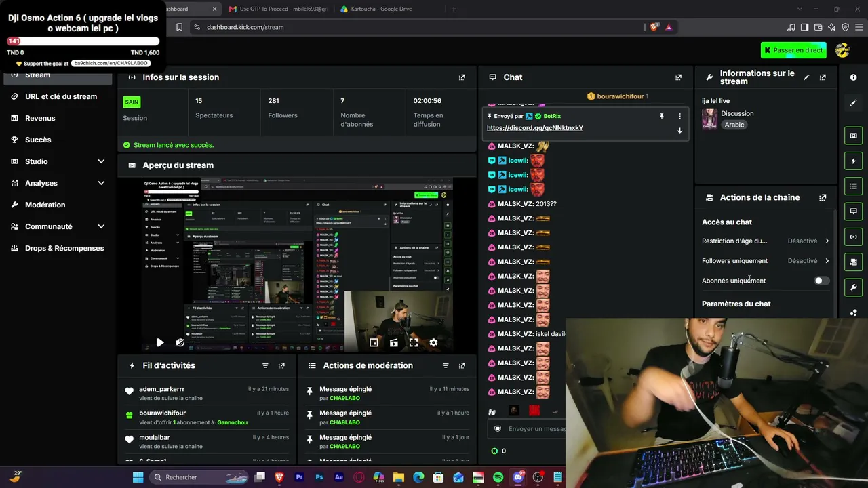The image size is (868, 488).
Task: Pop out the Chat panel
Action: (678, 77)
